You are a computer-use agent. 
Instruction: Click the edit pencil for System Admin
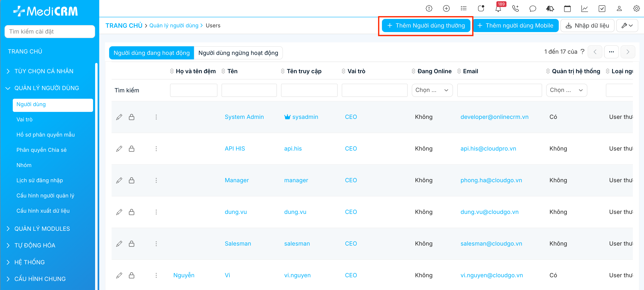(x=119, y=117)
